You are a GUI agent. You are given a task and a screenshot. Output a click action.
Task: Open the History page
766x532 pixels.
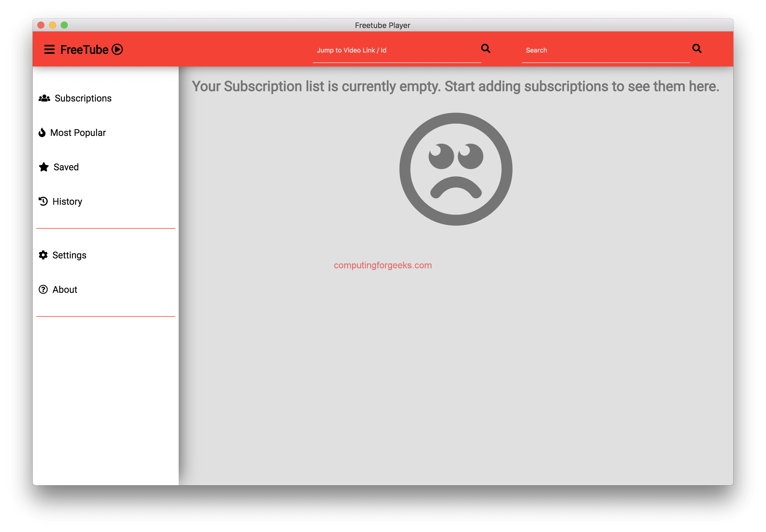tap(61, 201)
